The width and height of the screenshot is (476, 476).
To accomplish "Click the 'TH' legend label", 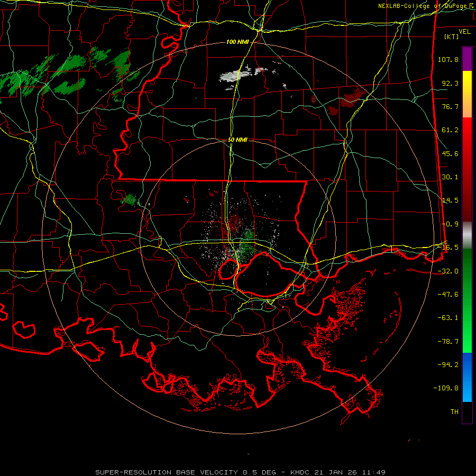I will point(454,412).
